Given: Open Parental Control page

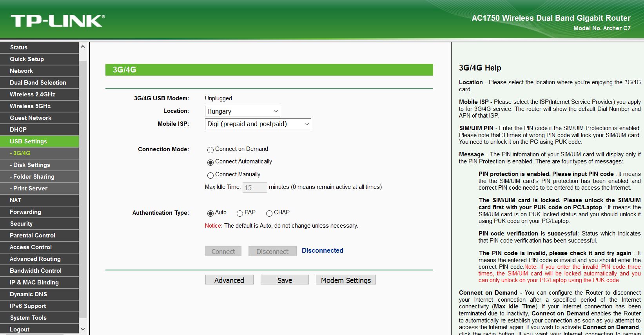Looking at the screenshot, I should [39, 235].
